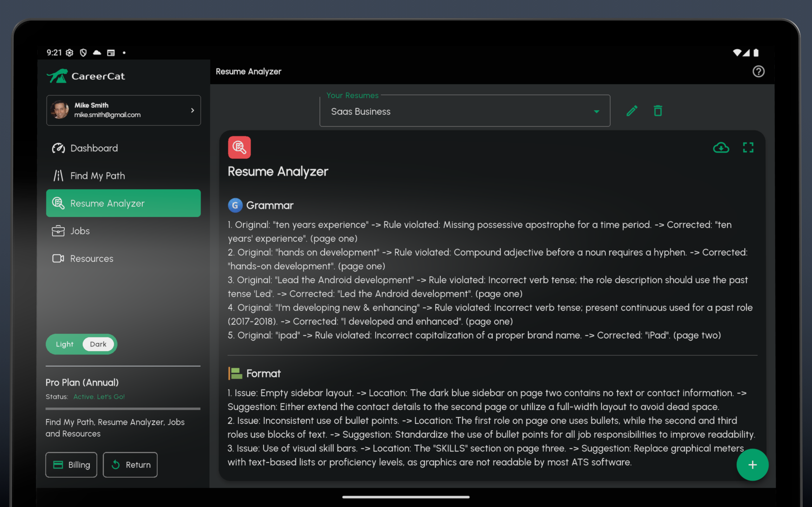The height and width of the screenshot is (507, 812).
Task: Delete resume with trash icon
Action: (x=658, y=111)
